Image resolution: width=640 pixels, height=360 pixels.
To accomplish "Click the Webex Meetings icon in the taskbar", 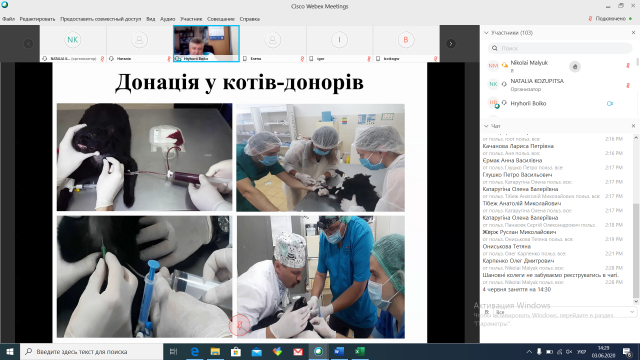I will 318,351.
